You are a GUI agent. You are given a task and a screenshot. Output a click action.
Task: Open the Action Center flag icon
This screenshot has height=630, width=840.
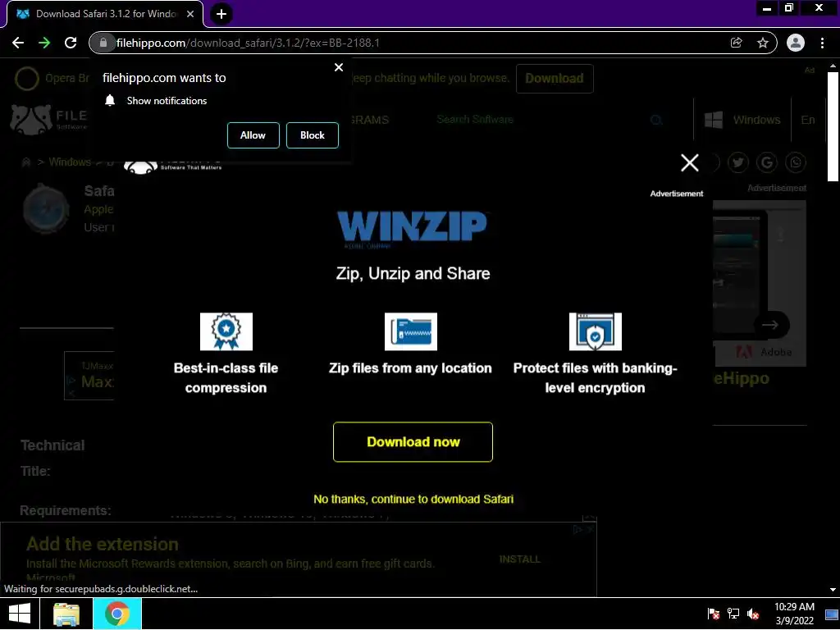coord(714,614)
